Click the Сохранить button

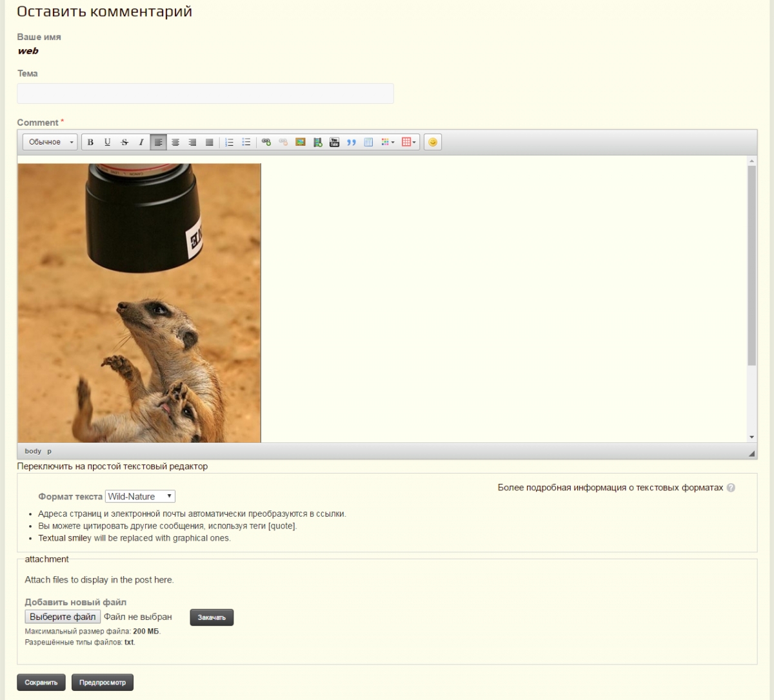(x=41, y=682)
